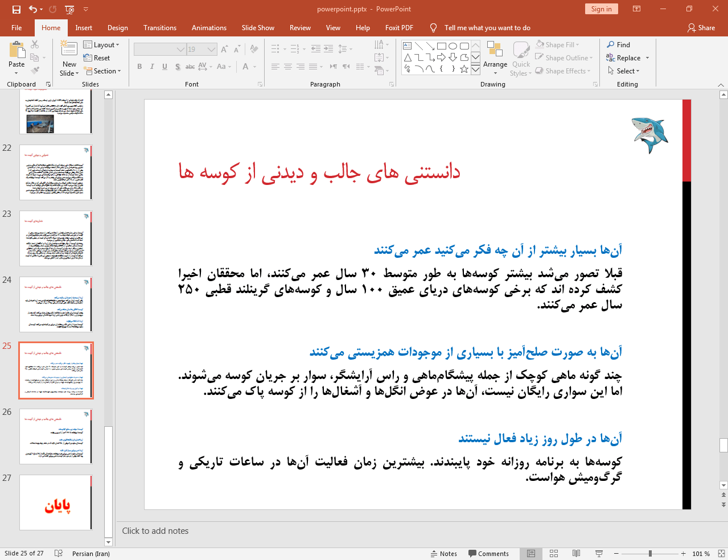Open the Insert tab
This screenshot has width=728, height=560.
pyautogui.click(x=84, y=27)
